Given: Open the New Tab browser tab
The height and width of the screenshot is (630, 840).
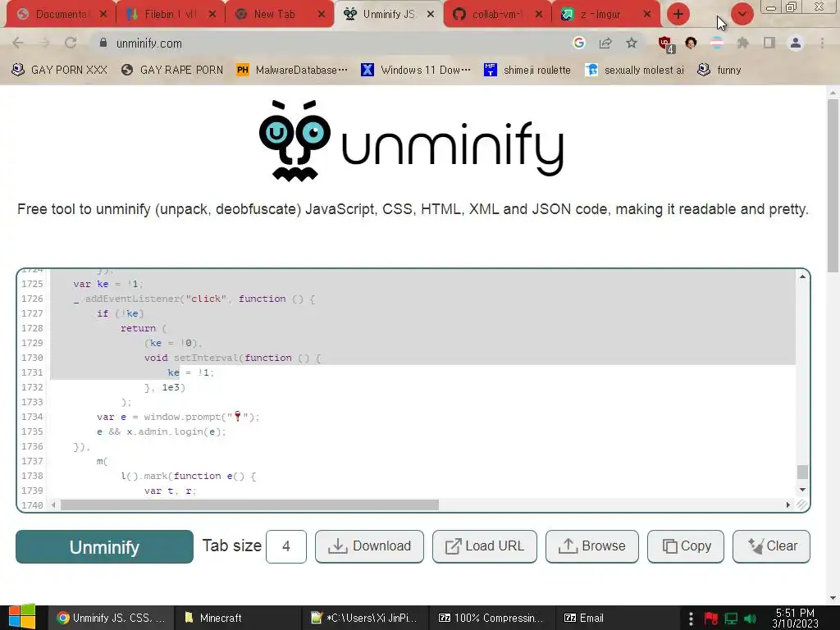Looking at the screenshot, I should point(273,15).
